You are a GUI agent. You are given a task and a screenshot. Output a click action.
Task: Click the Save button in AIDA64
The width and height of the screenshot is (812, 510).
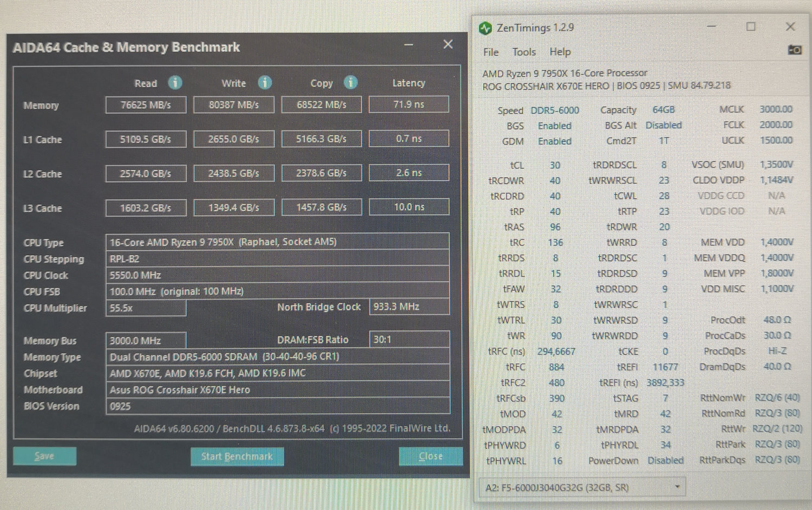pos(44,456)
